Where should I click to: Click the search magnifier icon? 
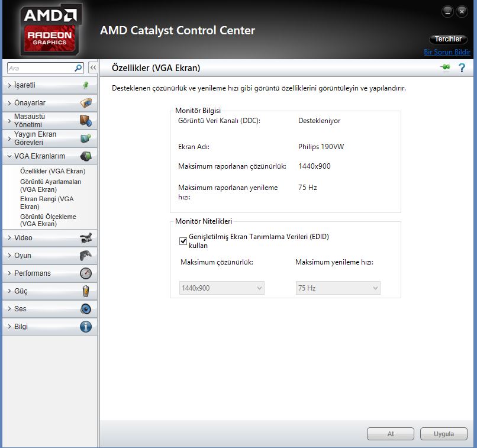(78, 68)
